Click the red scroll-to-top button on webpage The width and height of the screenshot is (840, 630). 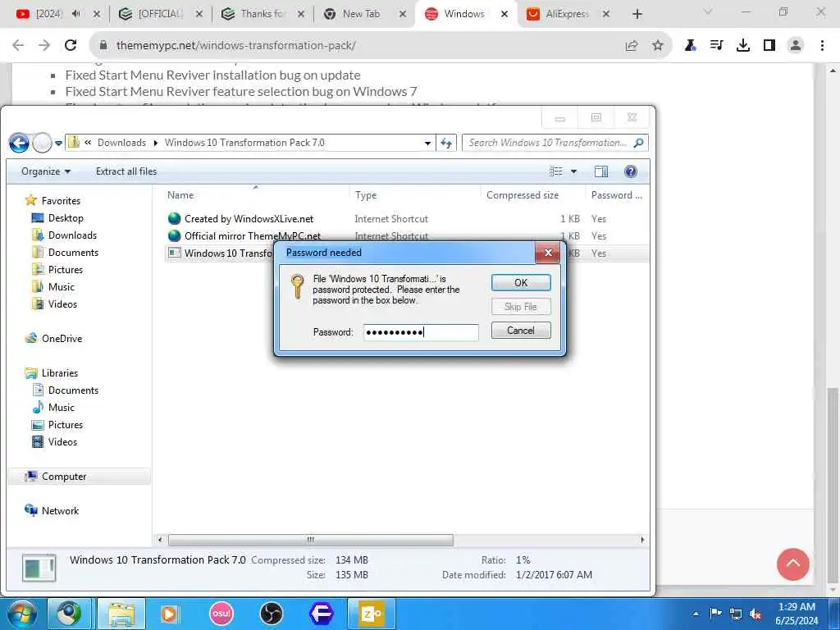click(x=793, y=564)
